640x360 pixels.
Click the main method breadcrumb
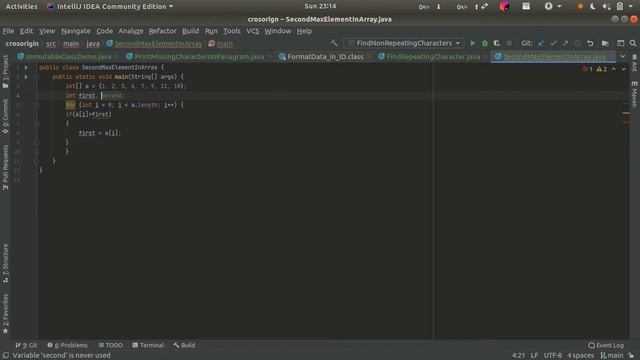pos(221,44)
